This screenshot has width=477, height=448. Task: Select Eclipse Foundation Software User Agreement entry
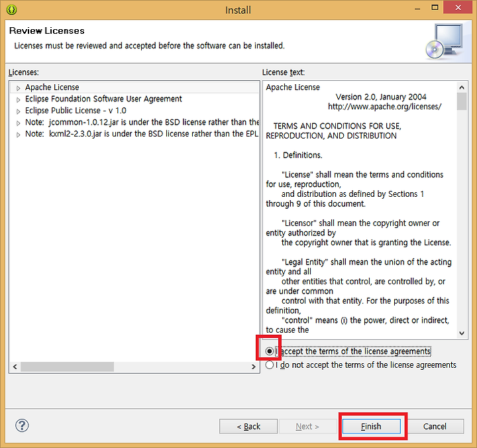(103, 99)
